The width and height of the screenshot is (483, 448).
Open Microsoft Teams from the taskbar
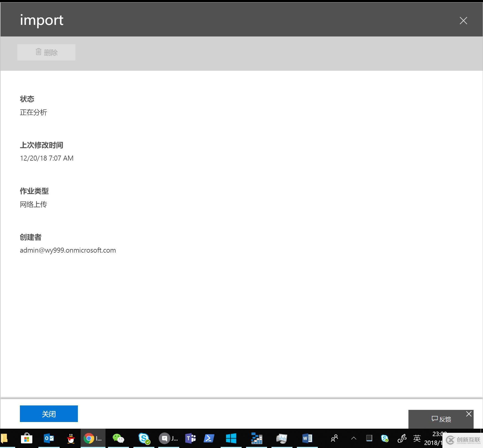[x=191, y=438]
